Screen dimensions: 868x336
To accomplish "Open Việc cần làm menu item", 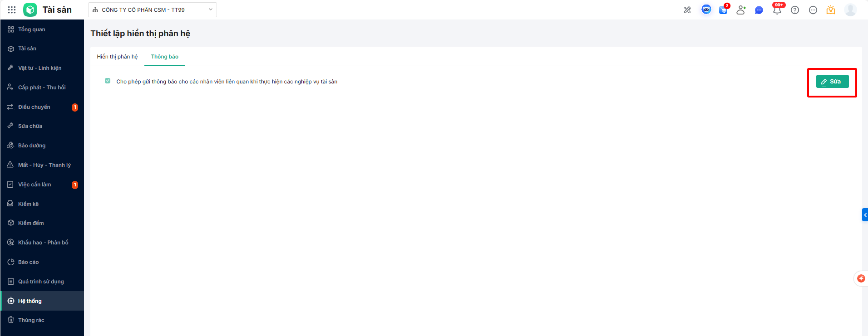I will [42, 184].
